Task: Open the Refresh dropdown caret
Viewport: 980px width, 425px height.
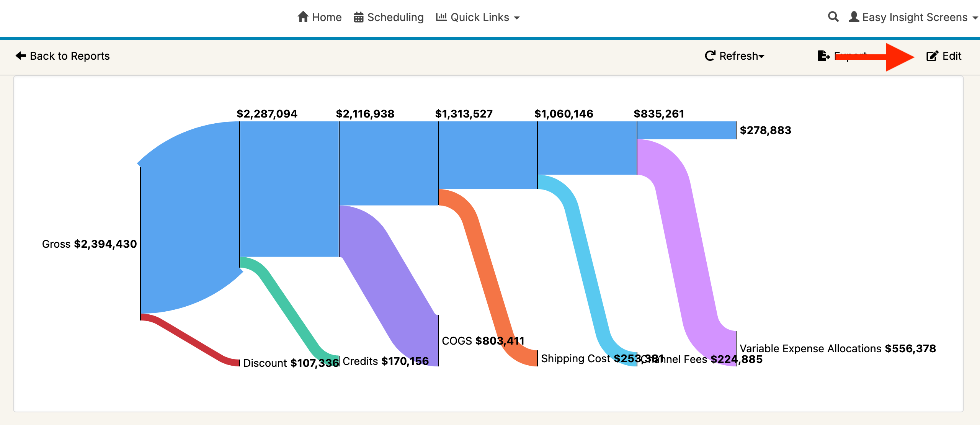Action: pyautogui.click(x=761, y=56)
